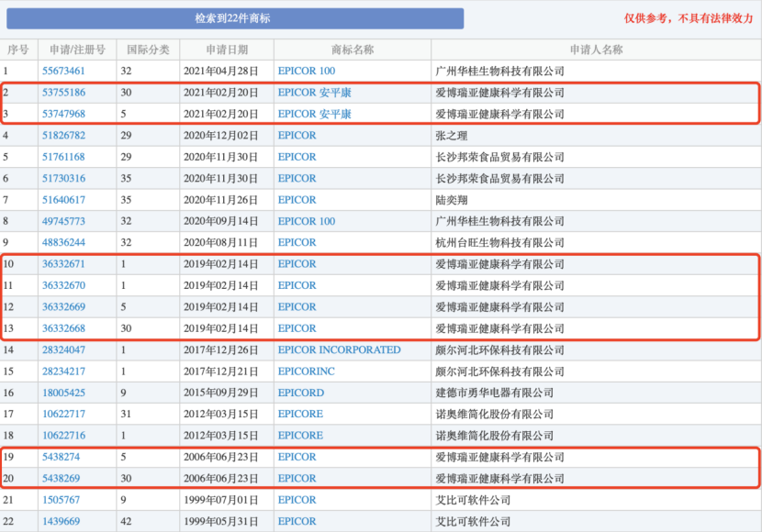Open registration number 55673461
Viewport: 762px width, 532px height.
click(63, 71)
